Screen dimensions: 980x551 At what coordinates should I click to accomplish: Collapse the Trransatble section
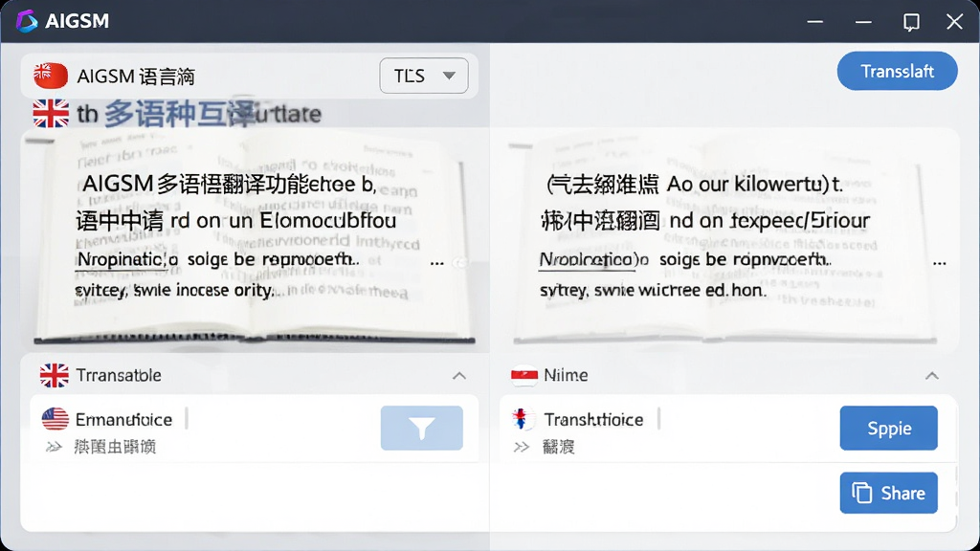click(459, 375)
